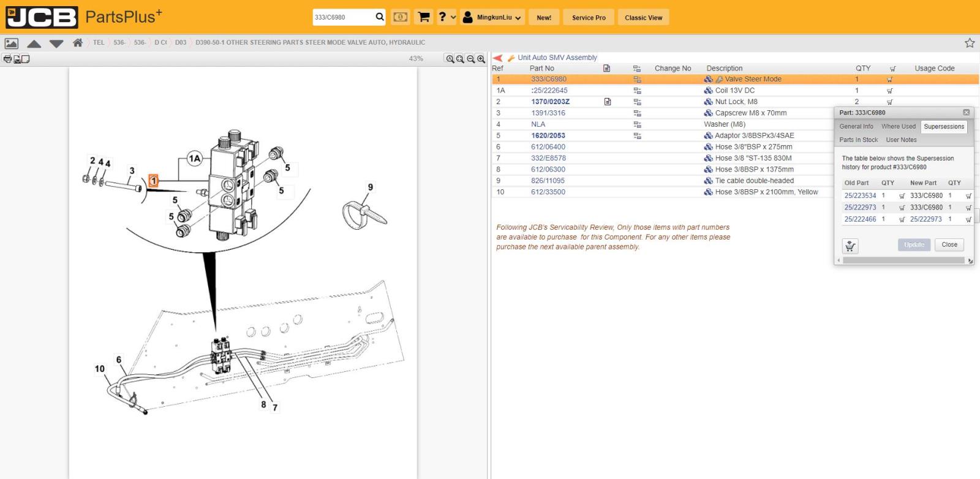
Task: Click callout 1 highlighted in the diagram
Action: [154, 181]
